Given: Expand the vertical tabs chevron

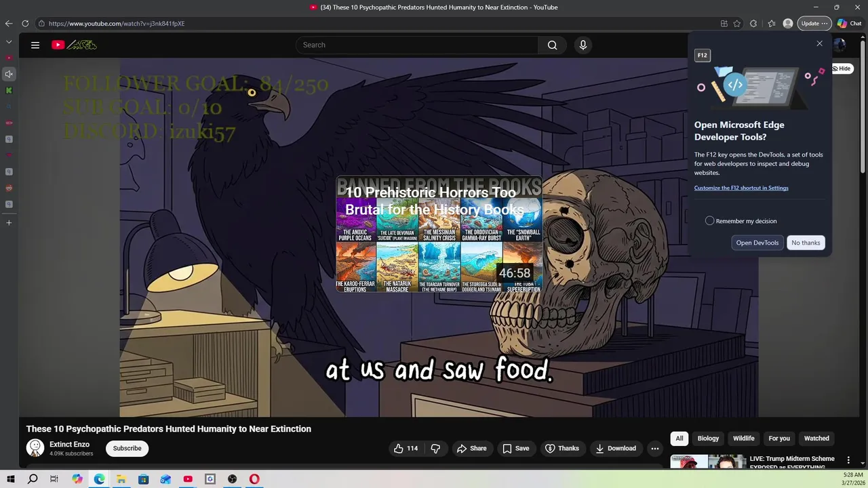Looking at the screenshot, I should tap(9, 42).
